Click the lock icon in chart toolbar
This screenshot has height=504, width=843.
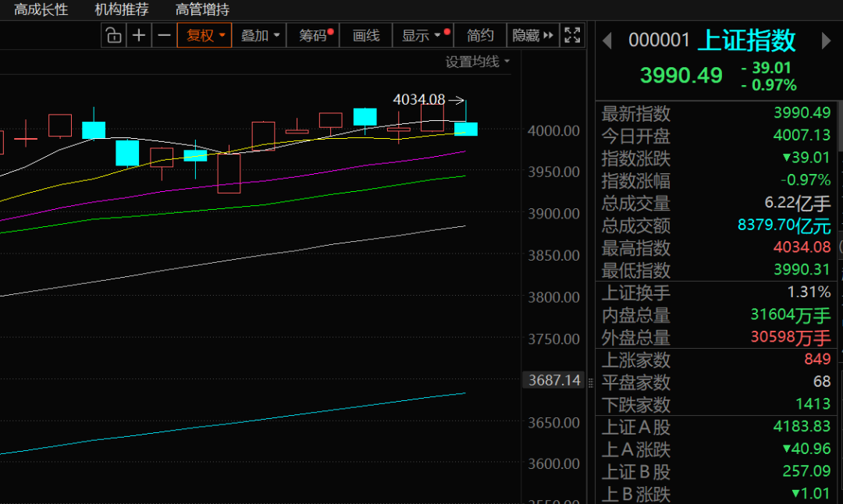pyautogui.click(x=114, y=35)
